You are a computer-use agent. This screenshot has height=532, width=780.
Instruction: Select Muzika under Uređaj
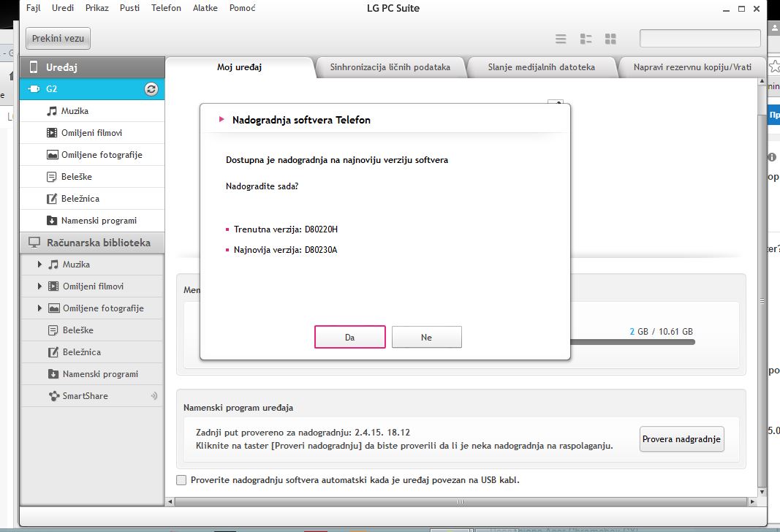(x=92, y=111)
